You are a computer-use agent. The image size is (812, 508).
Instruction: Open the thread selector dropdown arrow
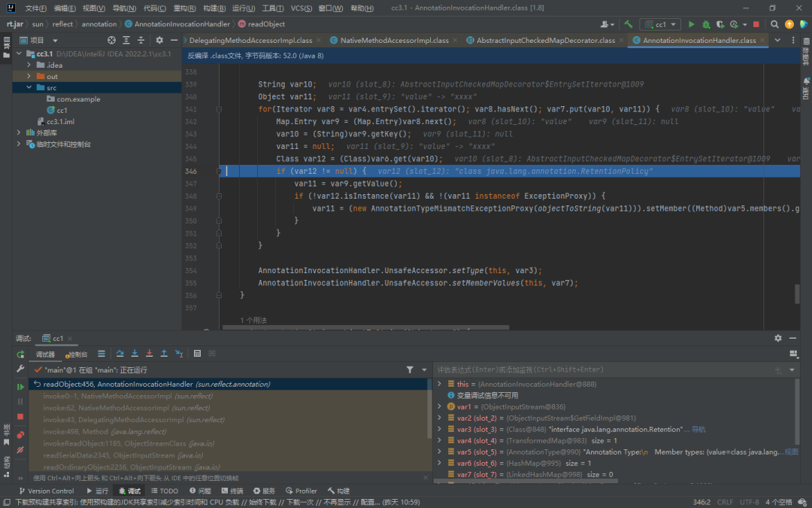[424, 370]
